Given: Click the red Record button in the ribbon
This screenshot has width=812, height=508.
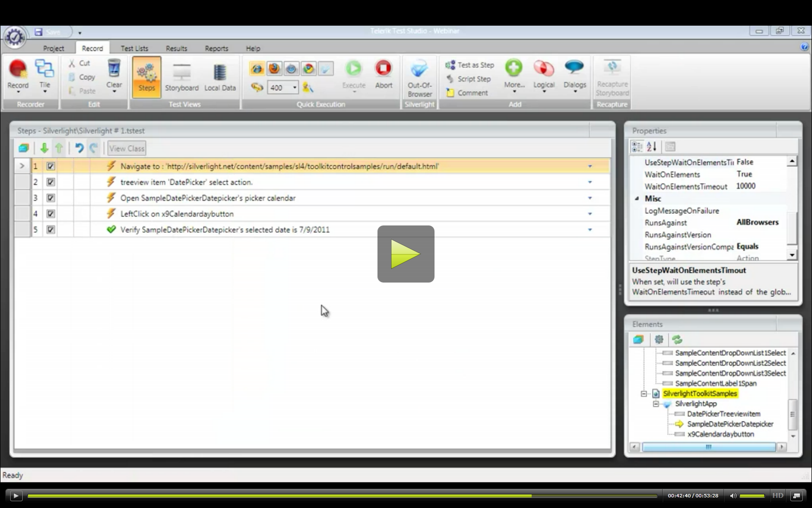Looking at the screenshot, I should point(18,74).
